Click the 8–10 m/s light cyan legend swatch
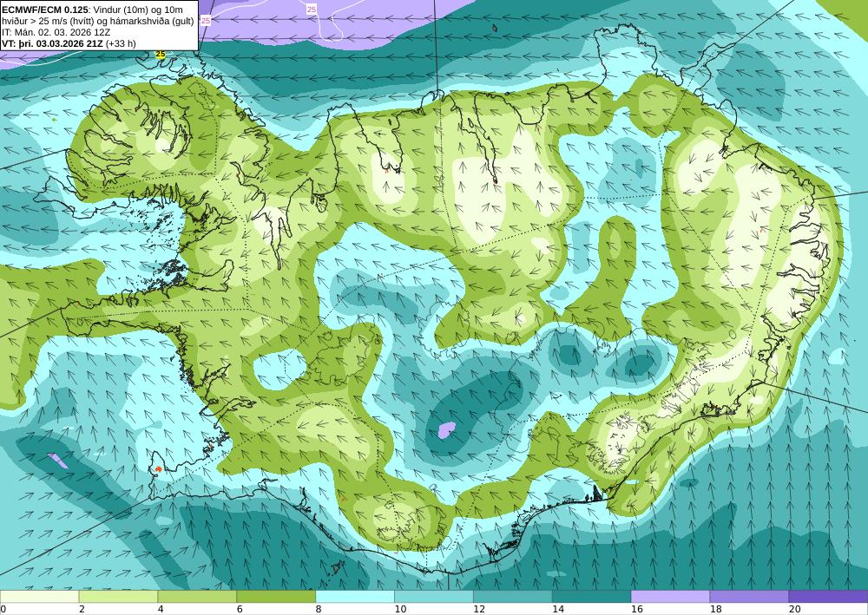Image resolution: width=868 pixels, height=615 pixels. (x=355, y=596)
